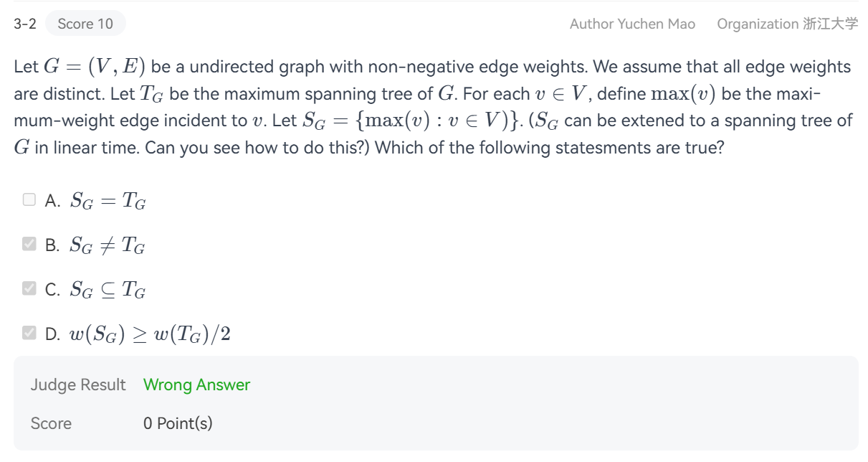
Task: Click the question number 3-2
Action: (x=25, y=24)
